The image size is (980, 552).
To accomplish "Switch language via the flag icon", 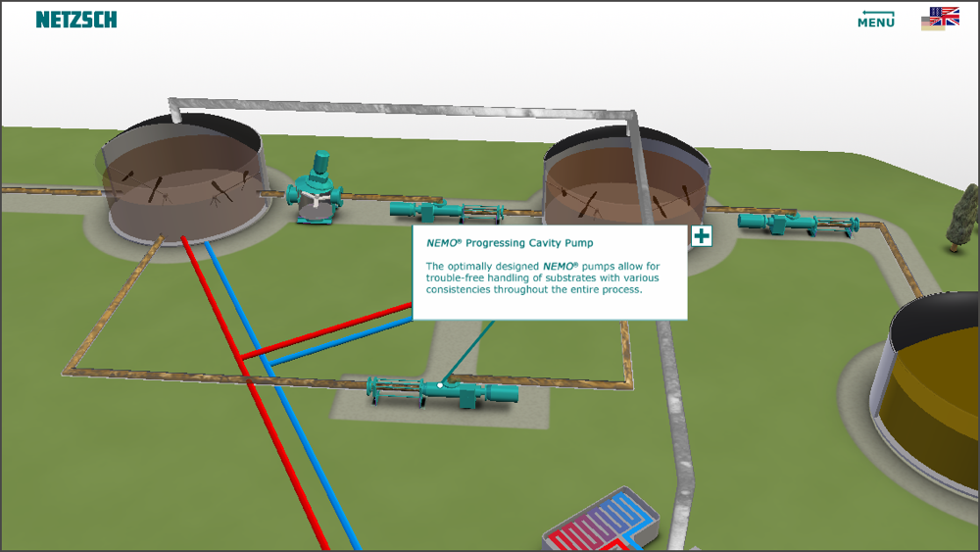I will click(x=941, y=18).
